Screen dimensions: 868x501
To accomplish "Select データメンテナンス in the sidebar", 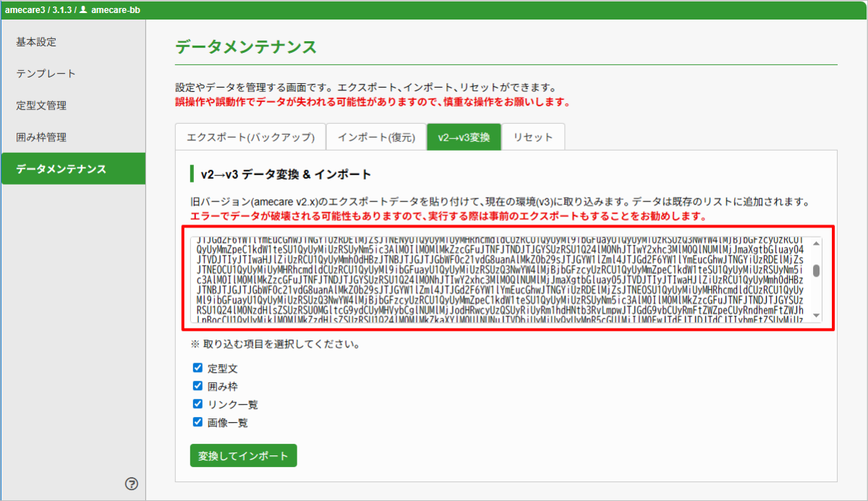I will (61, 169).
